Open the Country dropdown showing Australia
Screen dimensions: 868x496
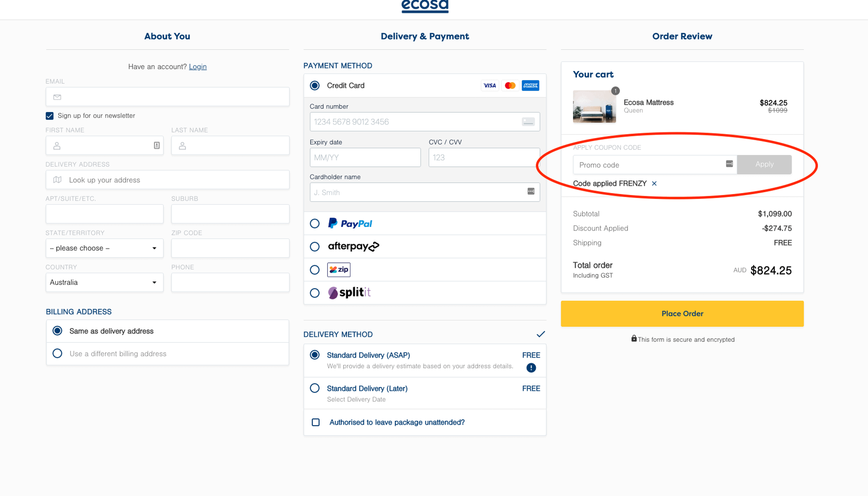pos(104,282)
